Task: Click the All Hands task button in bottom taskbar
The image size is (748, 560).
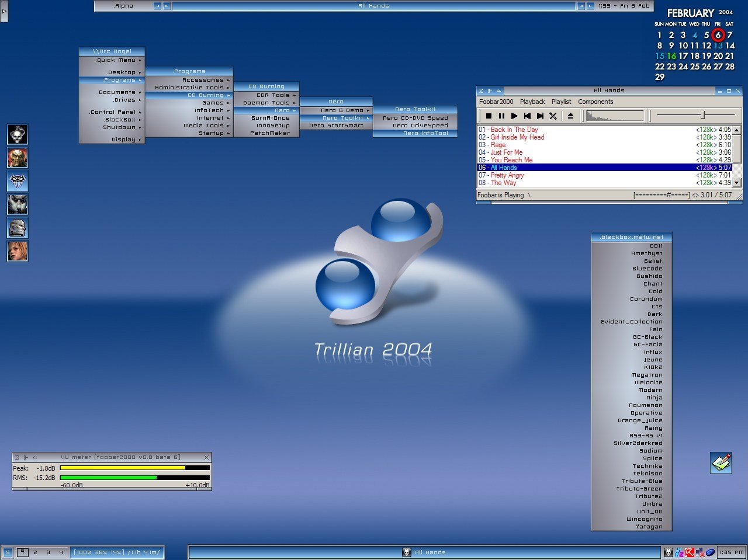Action: (x=425, y=552)
